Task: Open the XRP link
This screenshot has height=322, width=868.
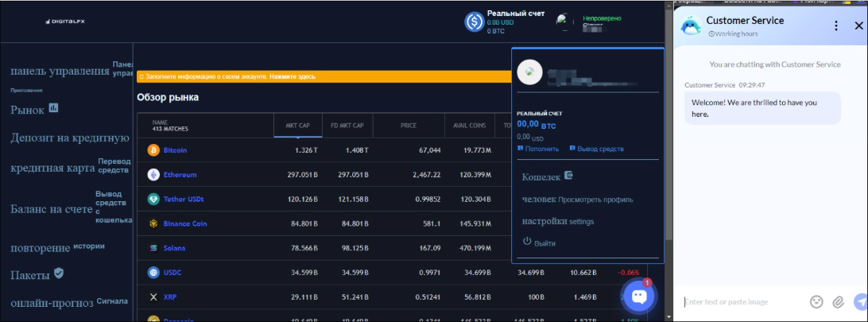Action: point(170,297)
